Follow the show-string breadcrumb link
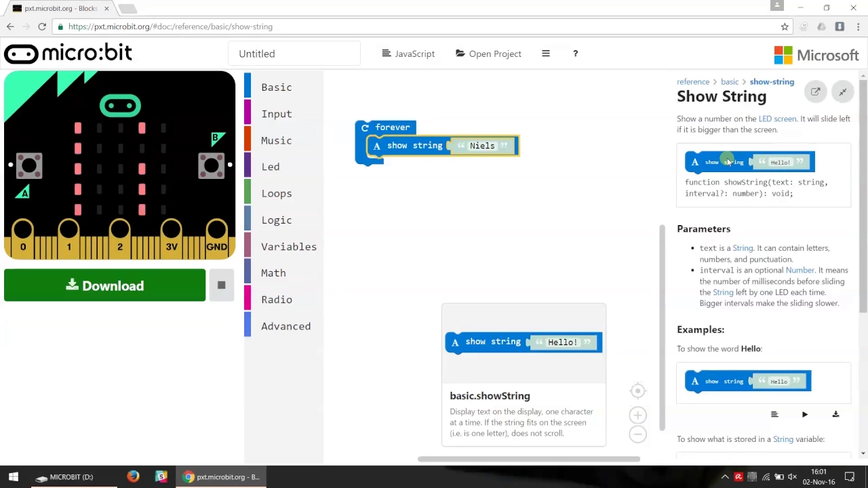 [x=772, y=81]
